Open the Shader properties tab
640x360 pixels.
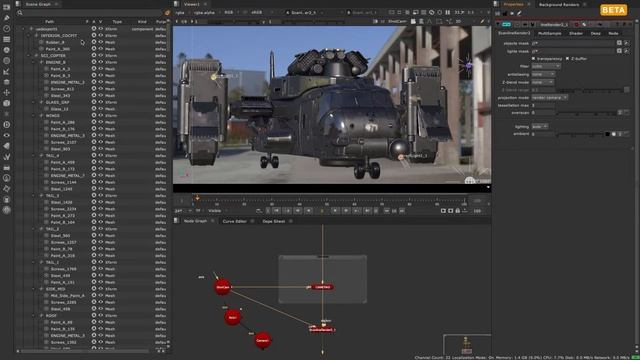576,33
